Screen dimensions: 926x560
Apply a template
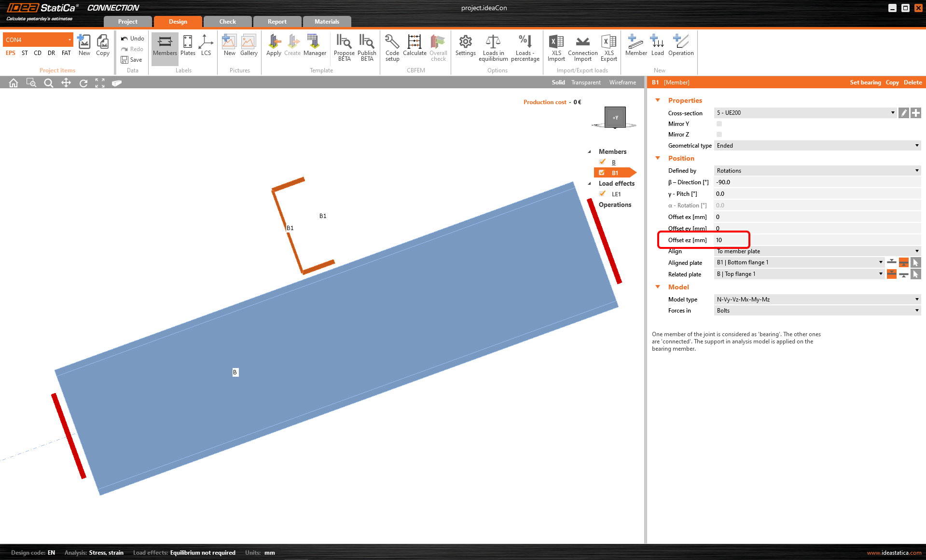tap(274, 45)
